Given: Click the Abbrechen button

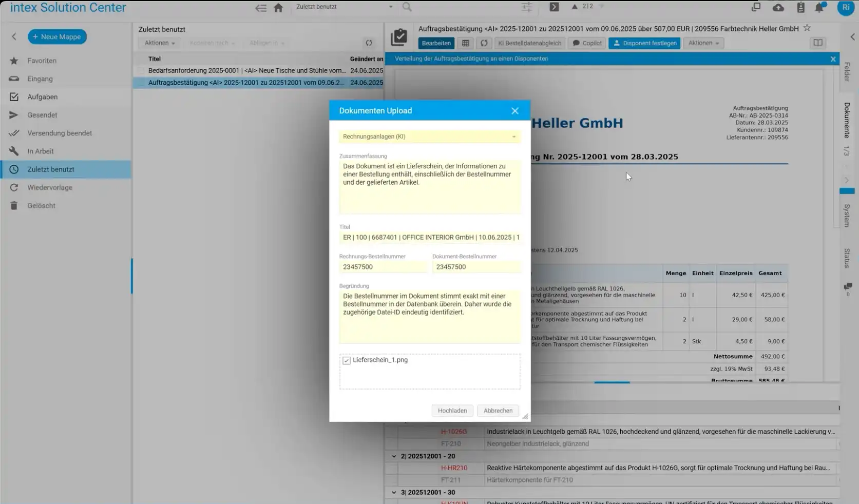Looking at the screenshot, I should click(x=498, y=411).
